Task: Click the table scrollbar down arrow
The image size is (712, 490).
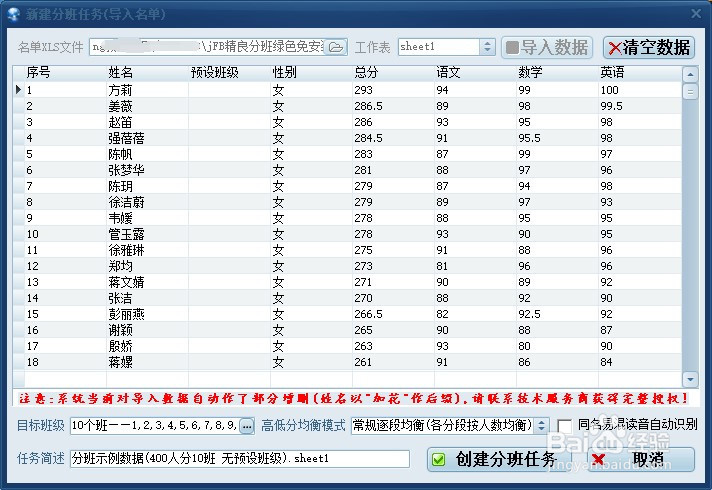Action: pos(690,379)
